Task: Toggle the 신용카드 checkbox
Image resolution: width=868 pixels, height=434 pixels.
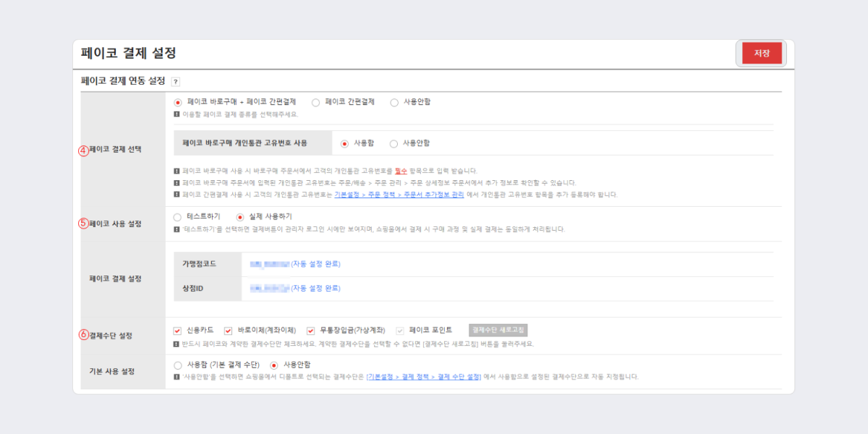Action: pos(178,330)
